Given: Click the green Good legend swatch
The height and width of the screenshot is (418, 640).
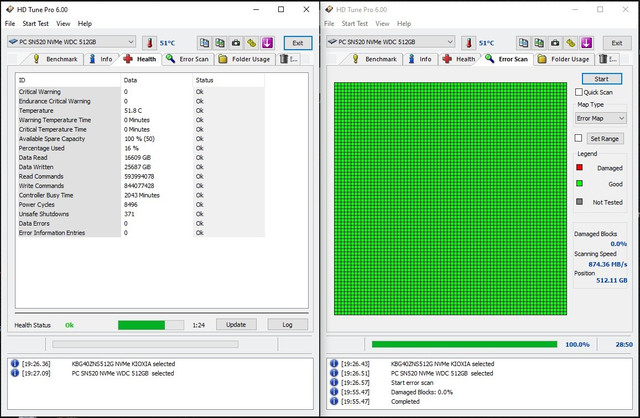Looking at the screenshot, I should click(579, 184).
